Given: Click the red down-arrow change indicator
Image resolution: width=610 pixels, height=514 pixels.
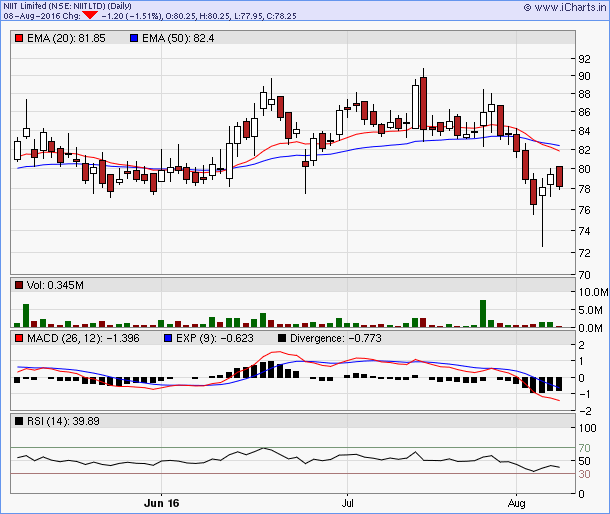Looking at the screenshot, I should [90, 15].
